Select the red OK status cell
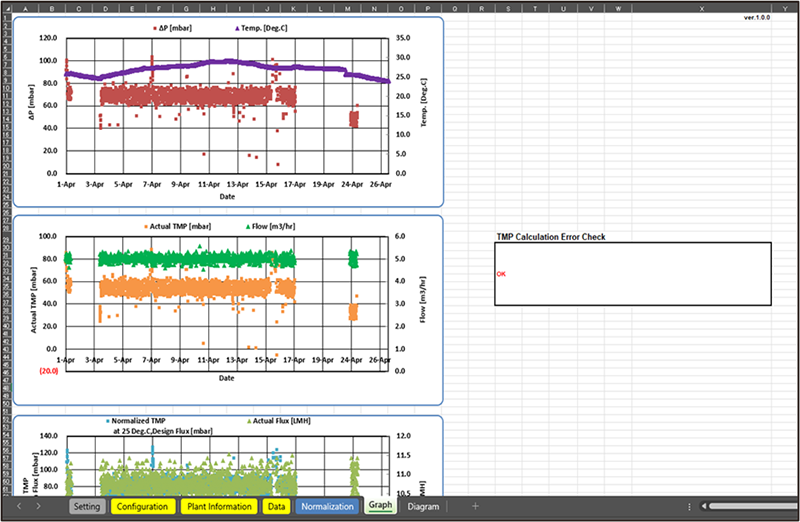 (x=502, y=273)
